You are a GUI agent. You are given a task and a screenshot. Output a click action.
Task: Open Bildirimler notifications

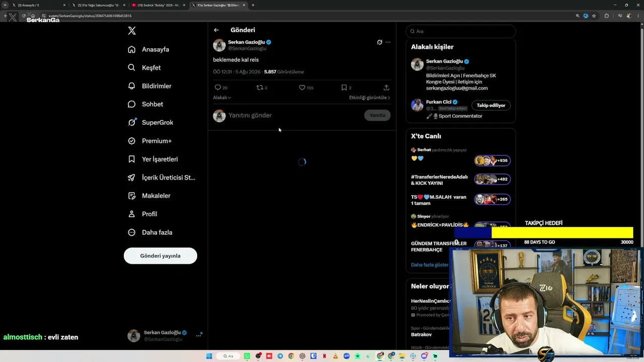pyautogui.click(x=150, y=86)
